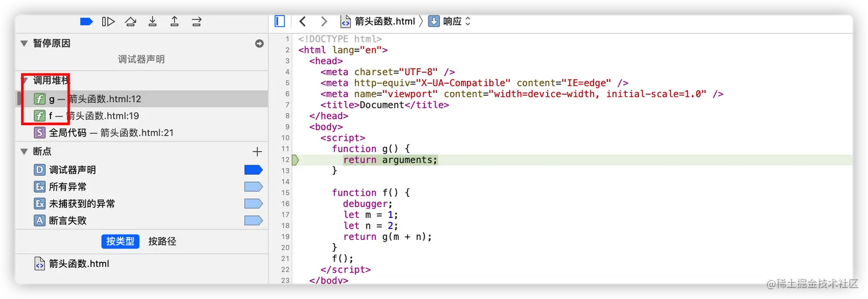868x299 pixels.
Task: Click line number 21 in the gutter
Action: (286, 258)
